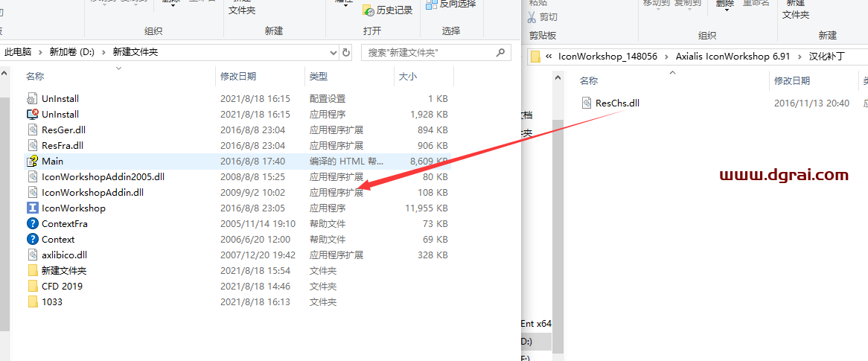
Task: Go to Axialis IconWorkshop 6.91 in the breadcrumb
Action: point(733,56)
